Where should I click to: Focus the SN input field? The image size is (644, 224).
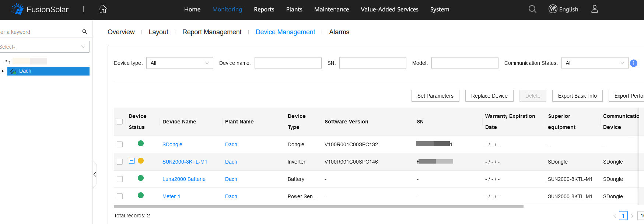pos(373,63)
